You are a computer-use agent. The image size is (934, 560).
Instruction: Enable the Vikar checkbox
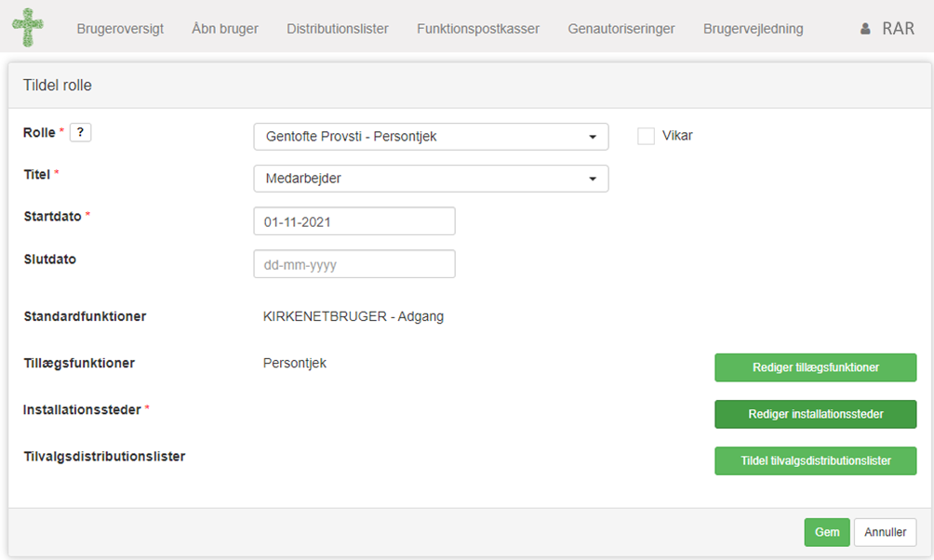pyautogui.click(x=647, y=136)
